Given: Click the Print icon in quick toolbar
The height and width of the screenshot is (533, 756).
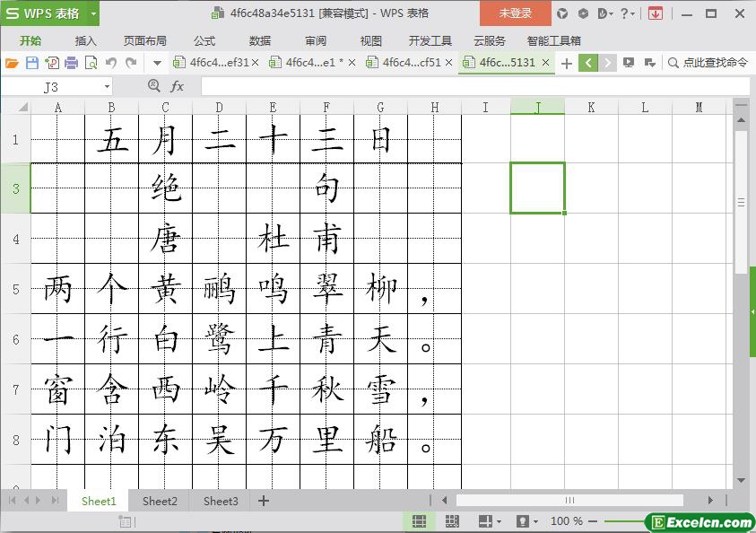Looking at the screenshot, I should pos(71,63).
